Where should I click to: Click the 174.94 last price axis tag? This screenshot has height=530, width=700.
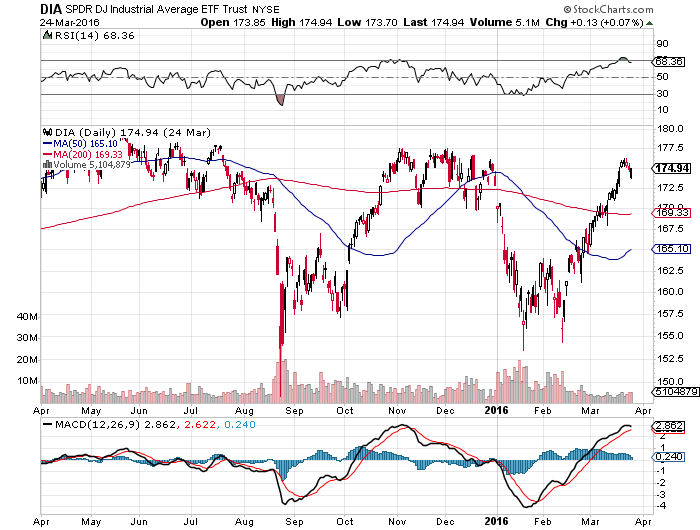point(671,168)
